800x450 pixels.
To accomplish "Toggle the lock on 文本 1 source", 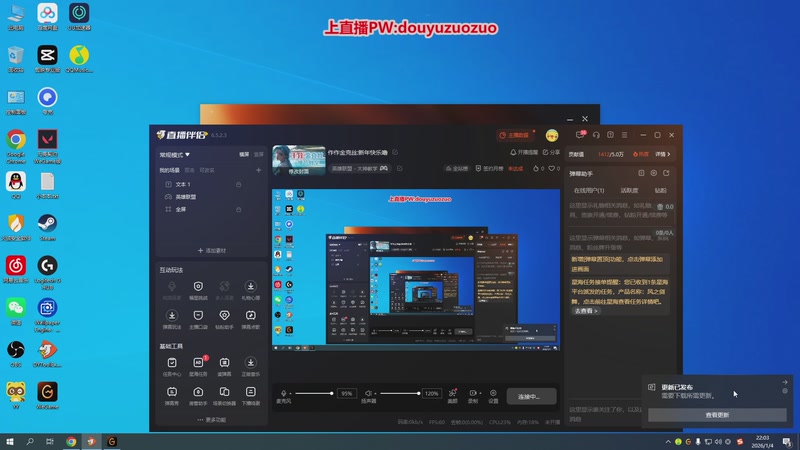I will pos(238,184).
